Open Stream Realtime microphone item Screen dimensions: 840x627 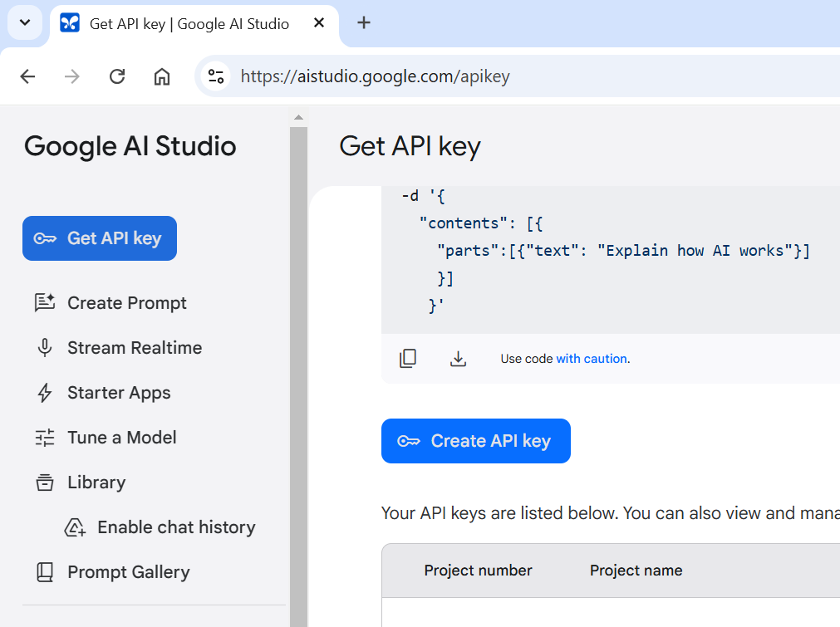pyautogui.click(x=134, y=348)
